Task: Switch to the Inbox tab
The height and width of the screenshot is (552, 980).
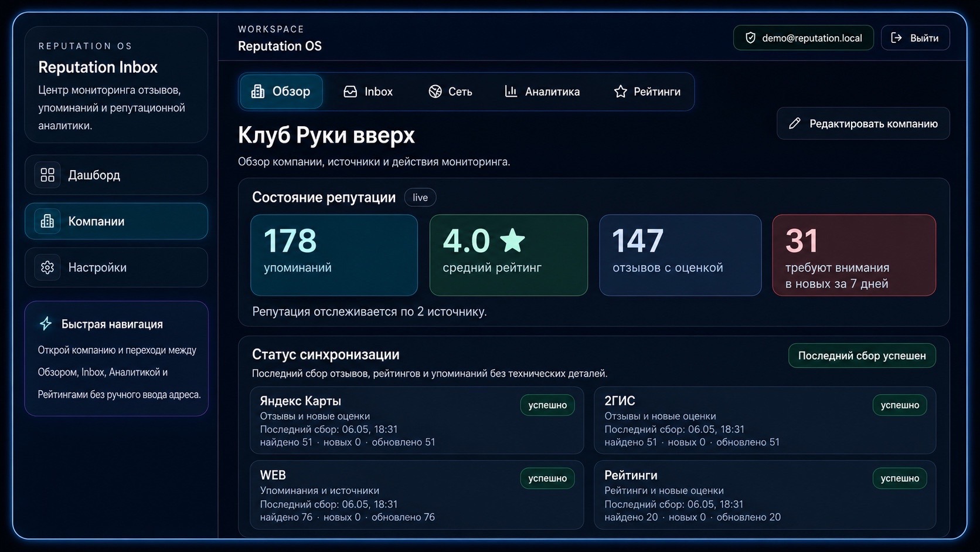Action: (368, 92)
